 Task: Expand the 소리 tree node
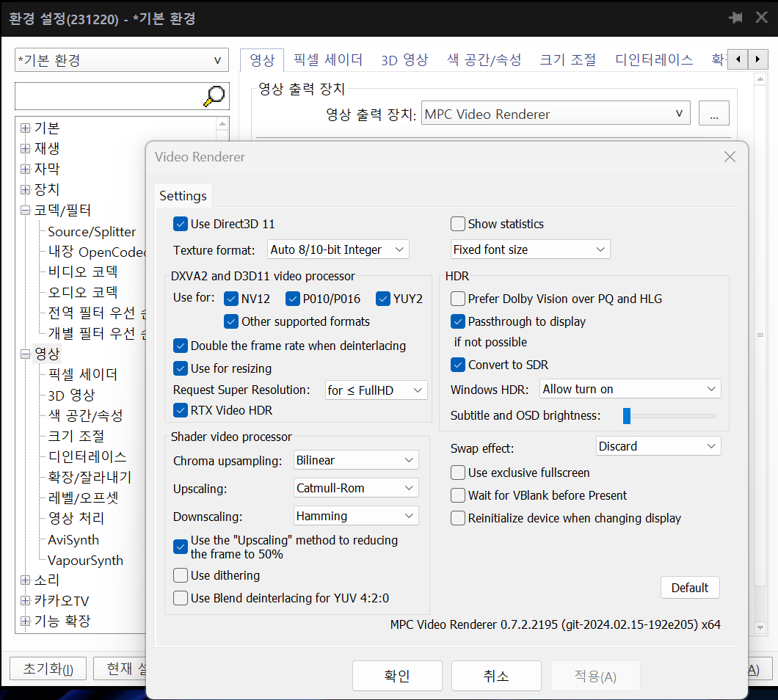(25, 580)
